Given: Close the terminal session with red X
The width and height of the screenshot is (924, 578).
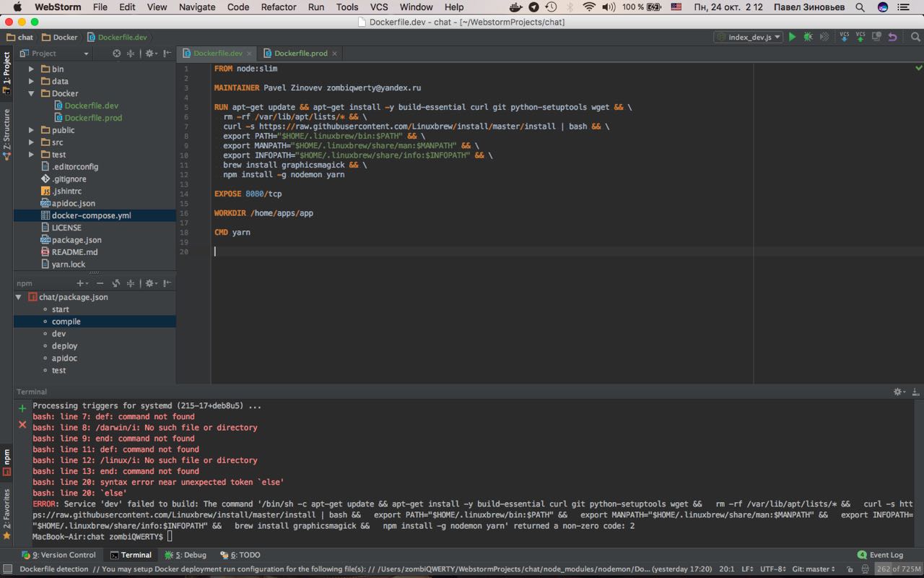Looking at the screenshot, I should (x=22, y=424).
